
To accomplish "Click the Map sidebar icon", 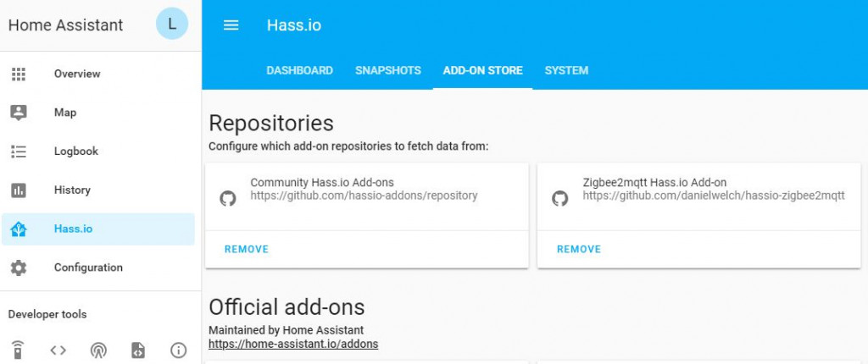I will coord(19,113).
